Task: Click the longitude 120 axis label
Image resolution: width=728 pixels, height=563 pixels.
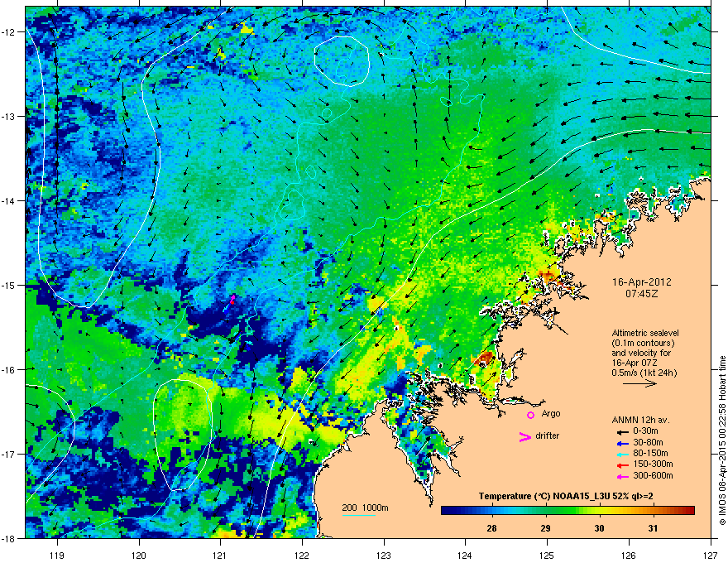Action: pyautogui.click(x=139, y=555)
